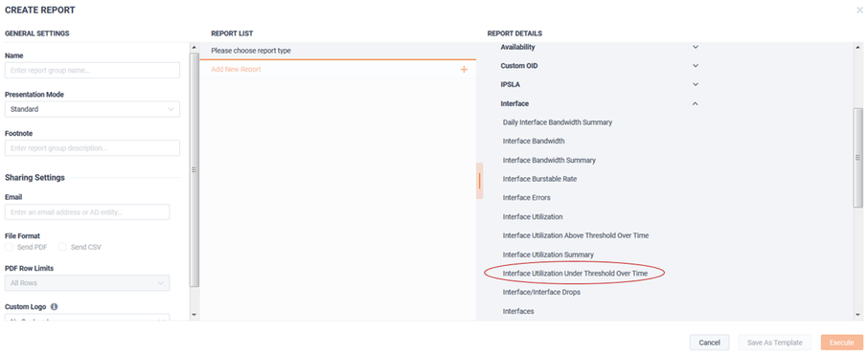Click the Add New Report link
868x354 pixels.
pos(236,70)
